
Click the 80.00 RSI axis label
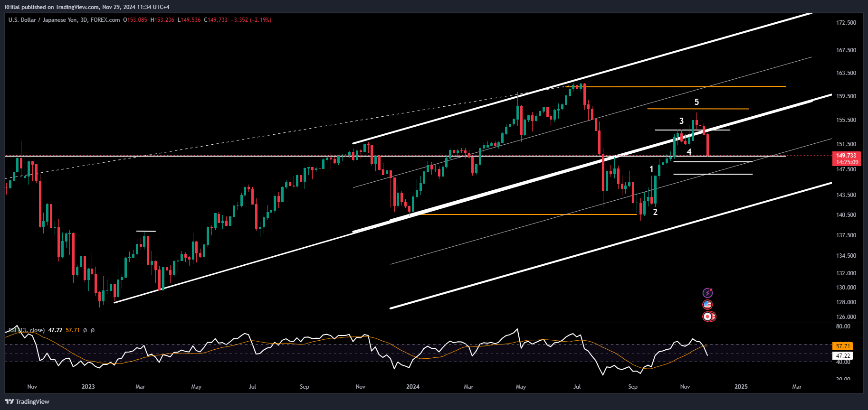click(x=843, y=326)
